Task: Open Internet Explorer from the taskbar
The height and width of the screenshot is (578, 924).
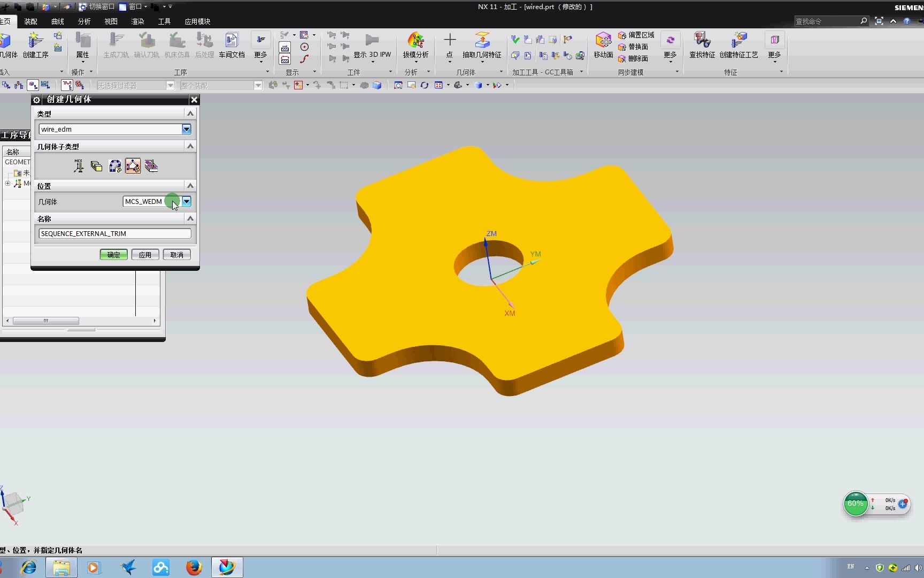Action: 28,567
